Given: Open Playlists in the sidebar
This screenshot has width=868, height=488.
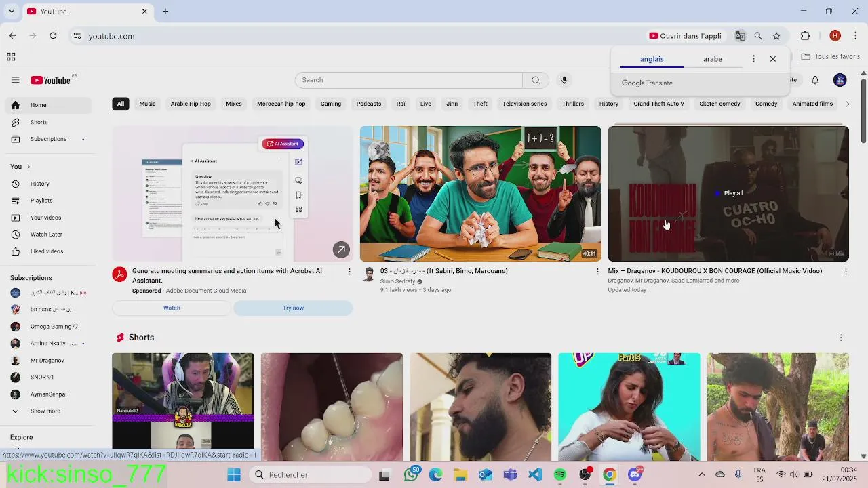Looking at the screenshot, I should [x=47, y=201].
